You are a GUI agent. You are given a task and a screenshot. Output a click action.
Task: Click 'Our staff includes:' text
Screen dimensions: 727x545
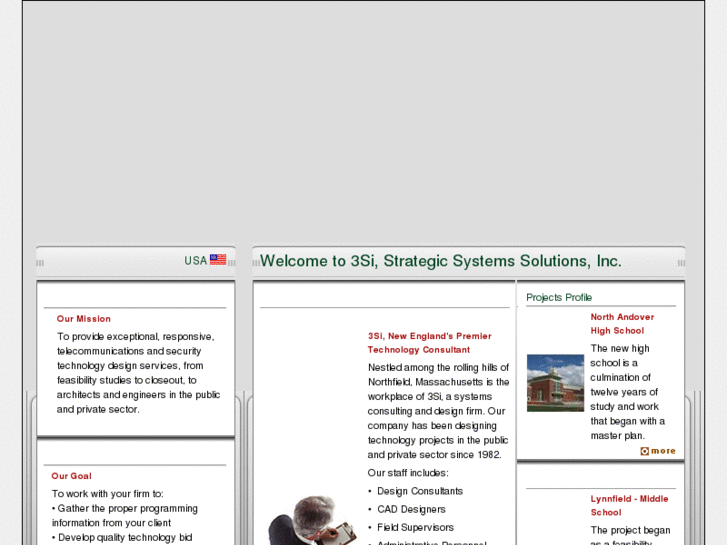pyautogui.click(x=408, y=473)
